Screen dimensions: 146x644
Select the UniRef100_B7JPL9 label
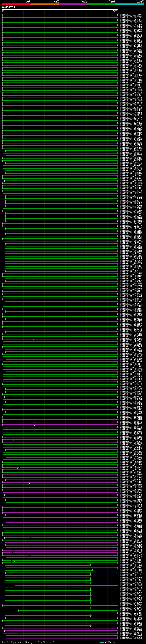131,60
